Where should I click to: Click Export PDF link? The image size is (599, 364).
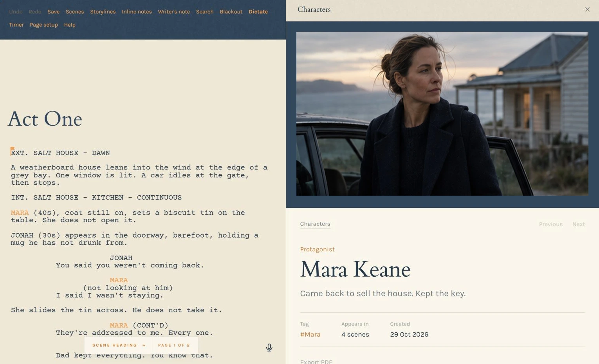tap(316, 362)
